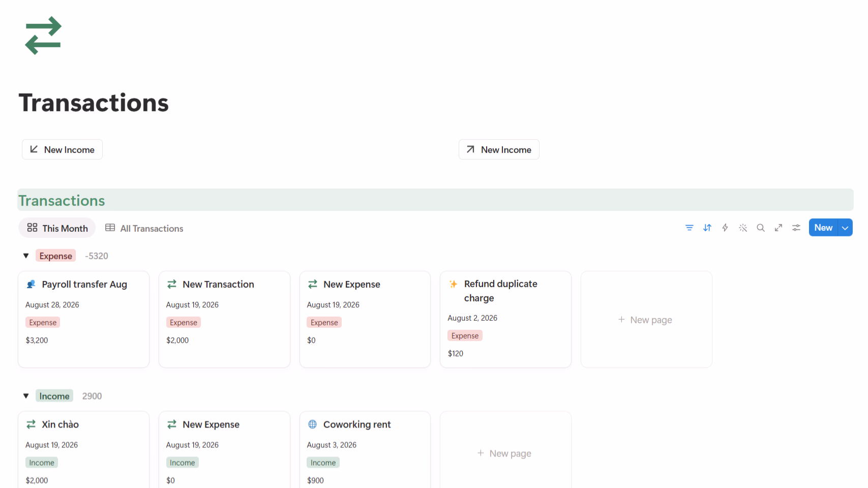
Task: Switch to the This Month view tab
Action: coord(57,228)
